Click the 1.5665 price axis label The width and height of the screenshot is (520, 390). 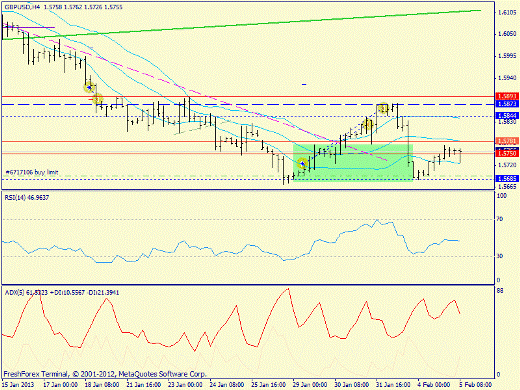pyautogui.click(x=507, y=187)
